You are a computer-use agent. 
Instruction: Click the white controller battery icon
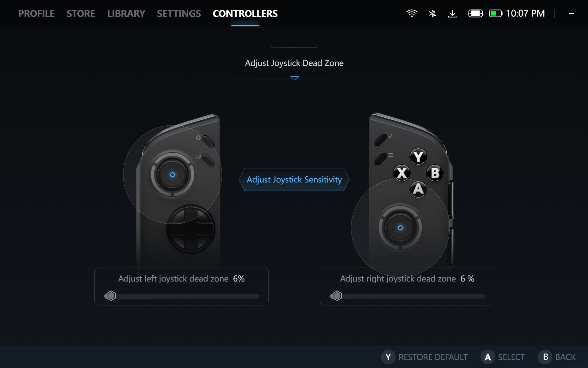coord(475,13)
